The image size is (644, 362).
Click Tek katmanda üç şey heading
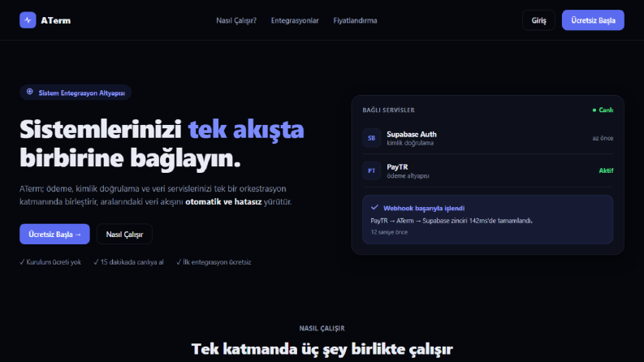pyautogui.click(x=322, y=349)
